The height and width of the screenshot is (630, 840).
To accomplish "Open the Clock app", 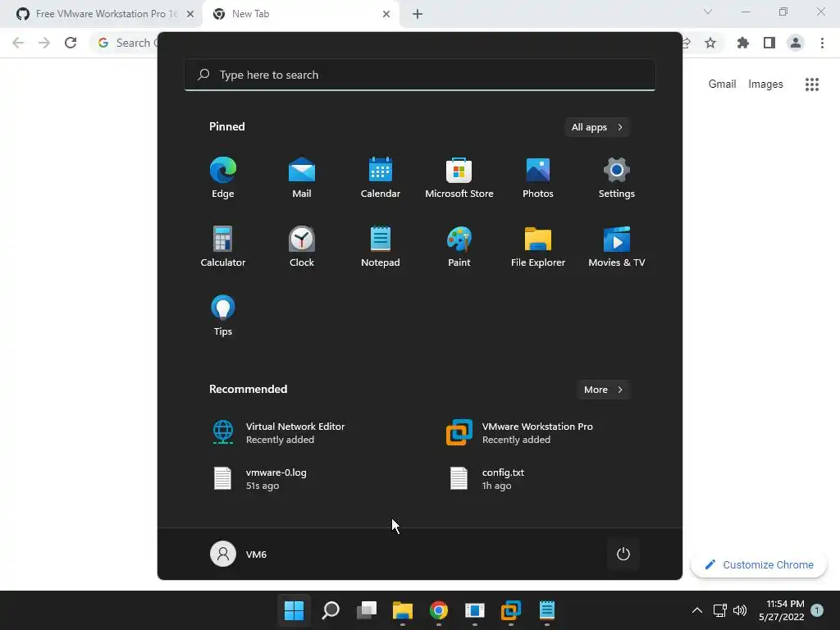I will 302,246.
